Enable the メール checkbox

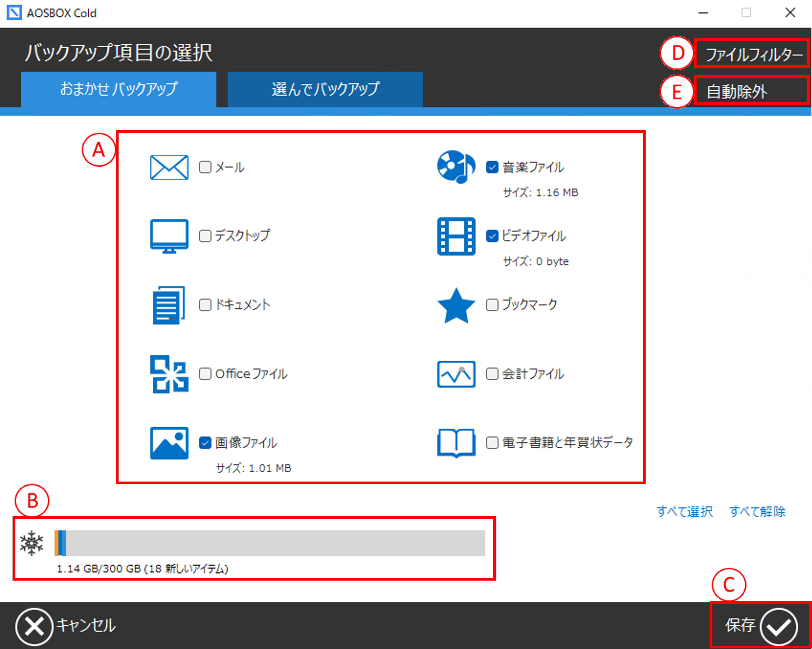[205, 167]
